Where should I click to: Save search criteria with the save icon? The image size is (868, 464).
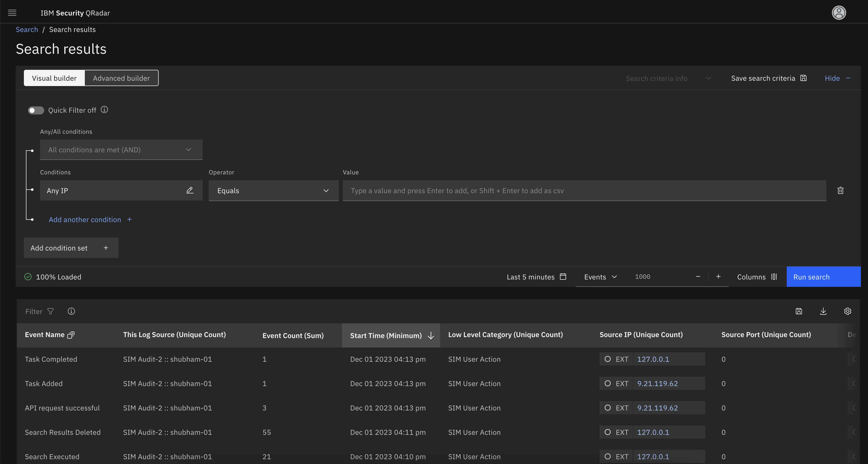[803, 78]
